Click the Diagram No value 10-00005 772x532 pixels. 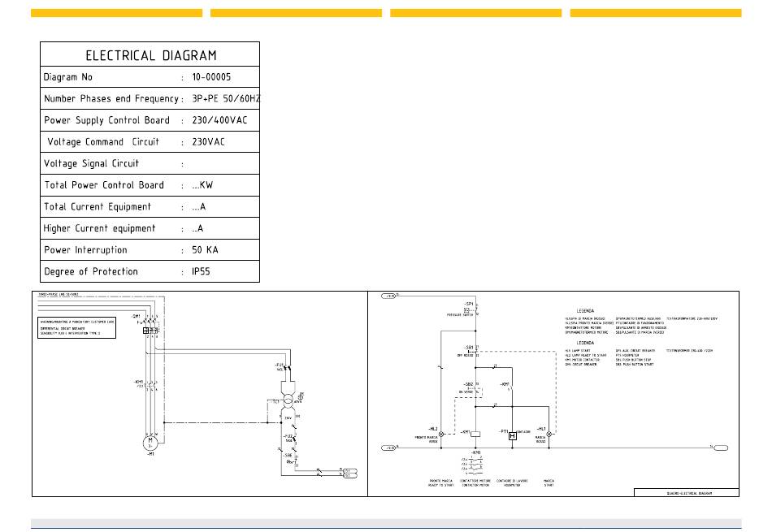211,77
